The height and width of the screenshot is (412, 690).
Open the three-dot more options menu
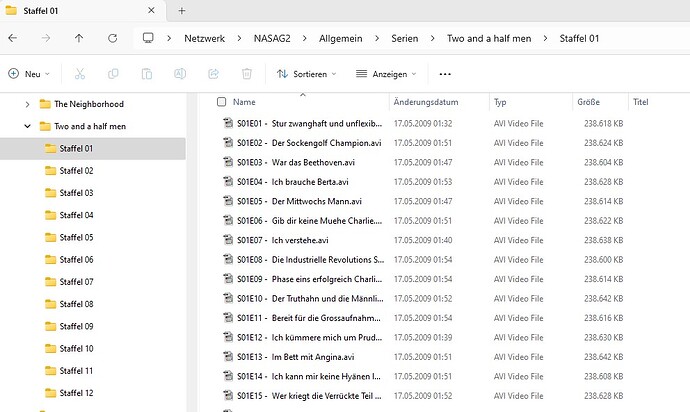pos(445,74)
